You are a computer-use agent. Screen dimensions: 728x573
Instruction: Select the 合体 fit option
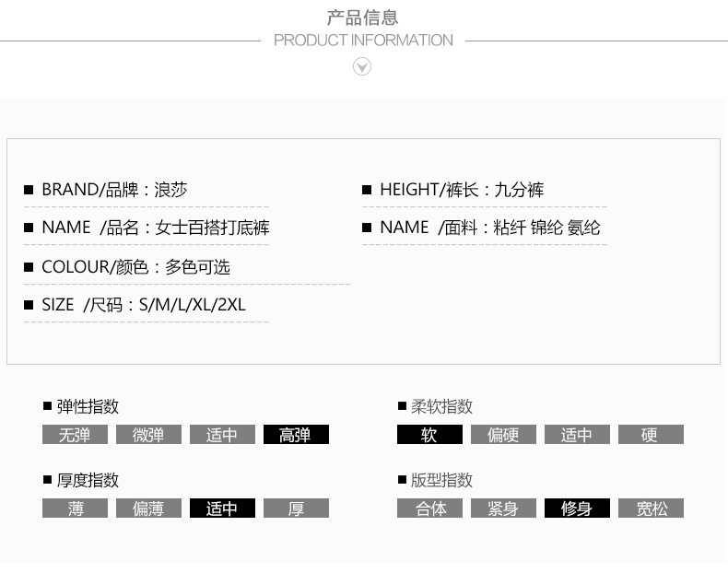429,509
